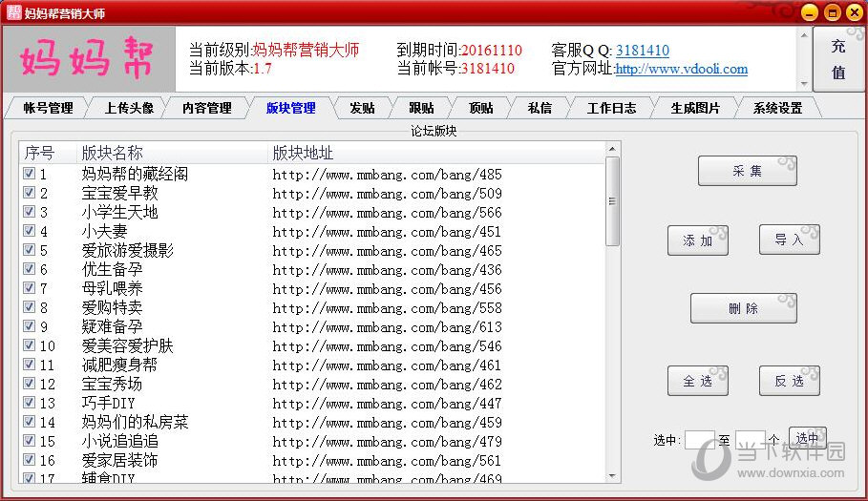868x501 pixels.
Task: Sort by the 版块名称 column header
Action: [172, 153]
